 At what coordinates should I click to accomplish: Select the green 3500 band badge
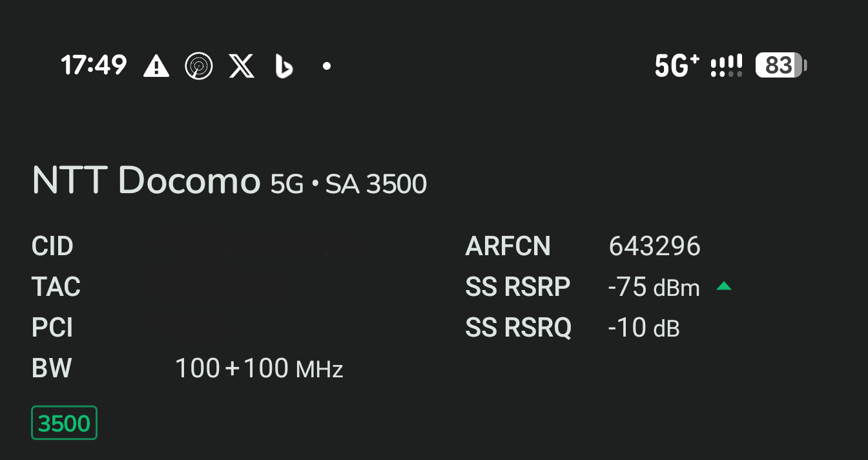tap(64, 423)
